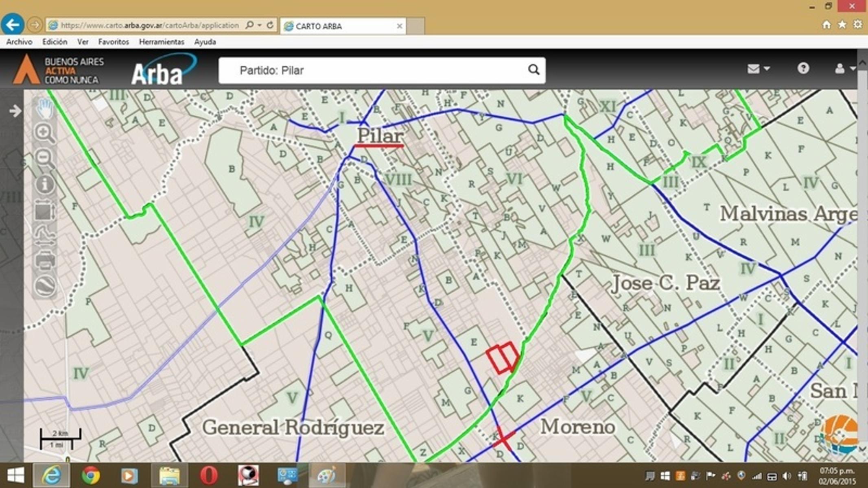Open the user account dropdown
Screen dimensions: 868x488
point(844,69)
